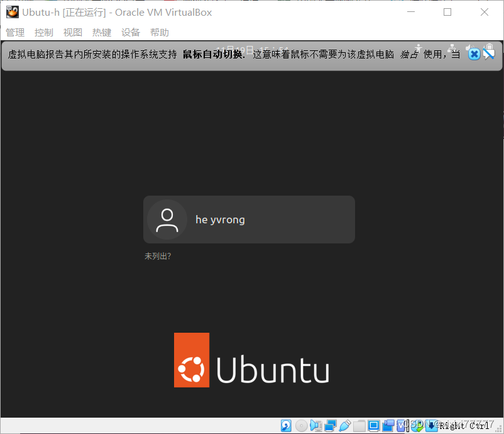Image resolution: width=504 pixels, height=434 pixels.
Task: Open the 热键 menu
Action: click(102, 33)
